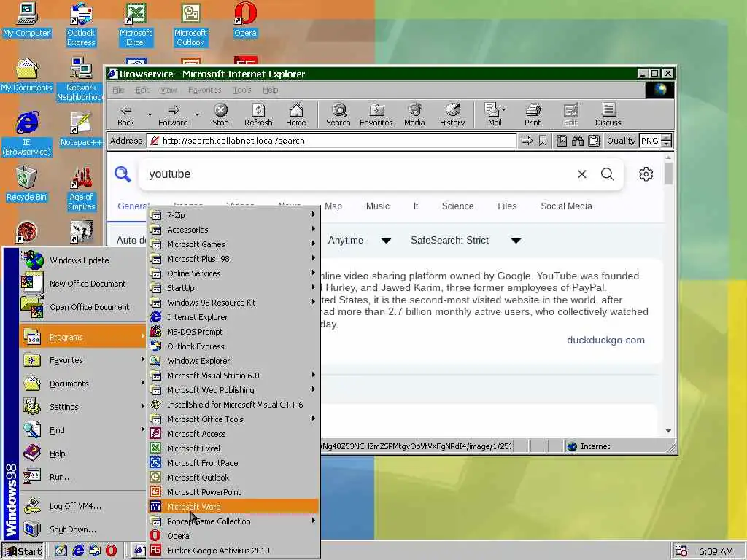The height and width of the screenshot is (560, 747).
Task: Click the Forward toolbar button
Action: [173, 114]
